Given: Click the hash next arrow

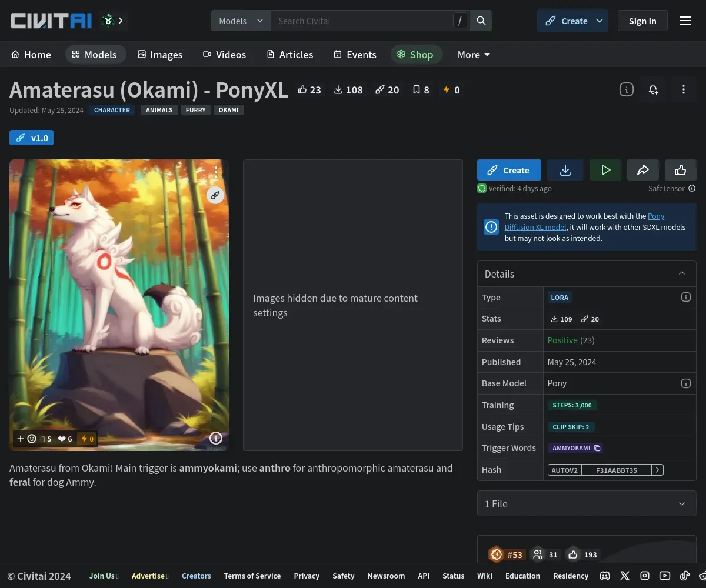Looking at the screenshot, I should coord(658,470).
